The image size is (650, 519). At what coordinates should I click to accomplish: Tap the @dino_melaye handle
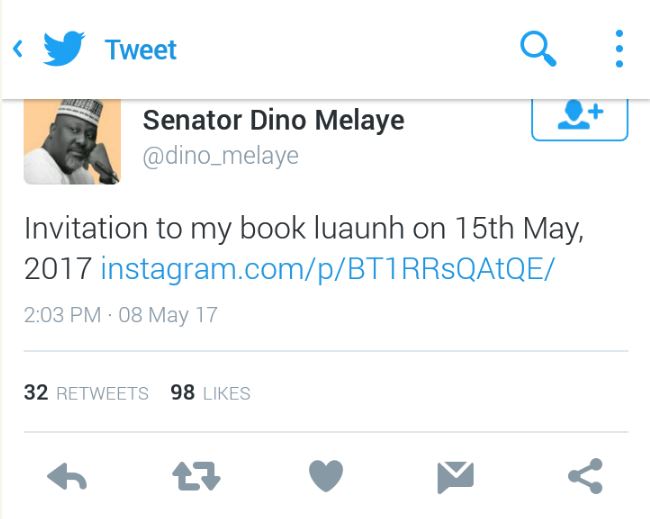(221, 157)
